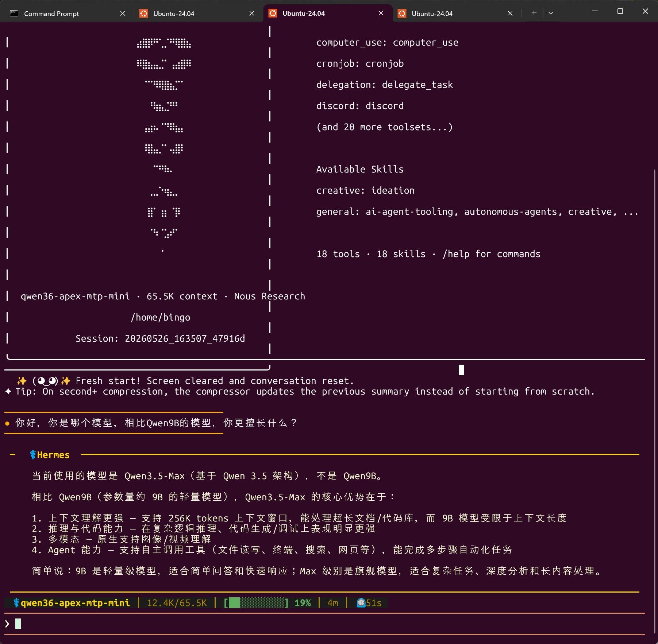Click 'cronjob: cronjob' toolset line
The width and height of the screenshot is (658, 644).
[x=360, y=64]
